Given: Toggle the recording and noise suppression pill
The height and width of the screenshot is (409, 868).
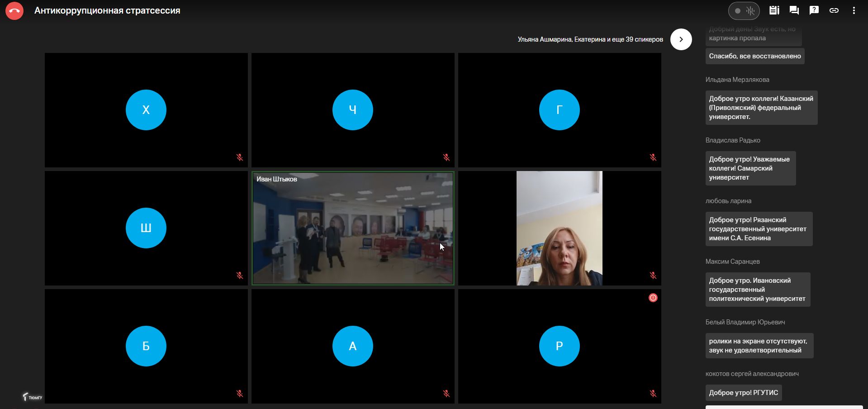Looking at the screenshot, I should point(744,11).
